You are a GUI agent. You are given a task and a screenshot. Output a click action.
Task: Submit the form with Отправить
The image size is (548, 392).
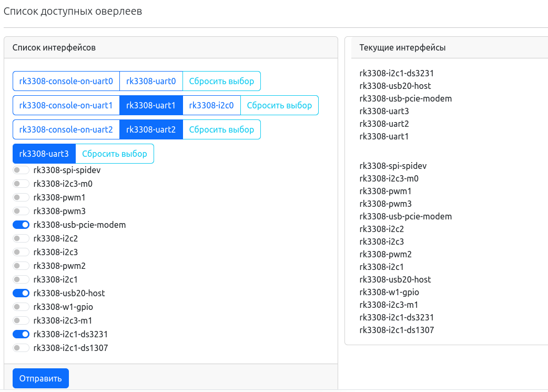pos(40,378)
